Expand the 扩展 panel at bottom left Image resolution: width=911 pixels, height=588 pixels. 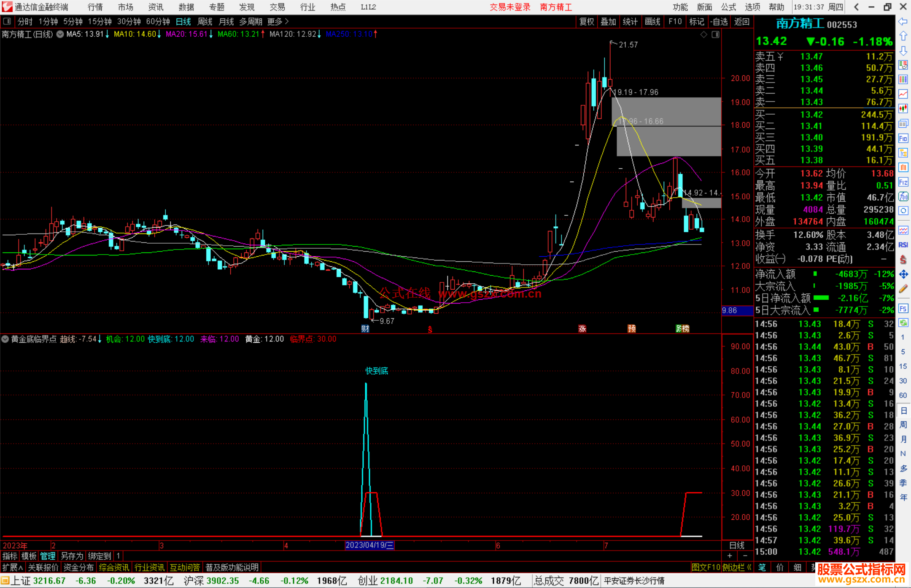click(x=12, y=567)
